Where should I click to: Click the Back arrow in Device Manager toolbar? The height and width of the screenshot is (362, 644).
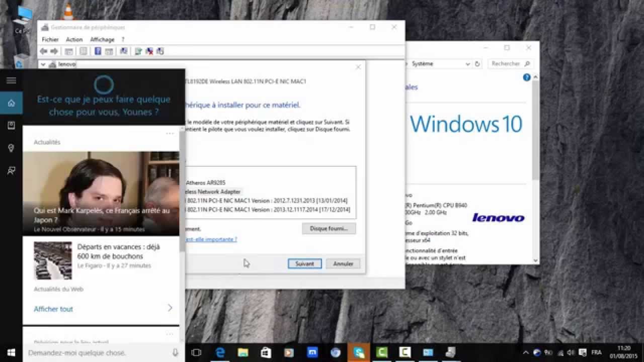pos(44,51)
